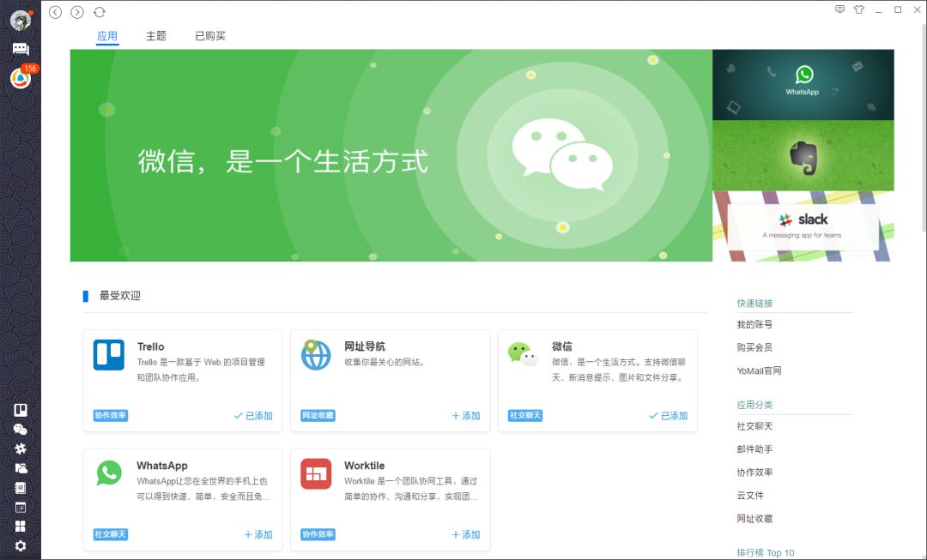
Task: Open 我的账号 quick link
Action: pos(754,324)
